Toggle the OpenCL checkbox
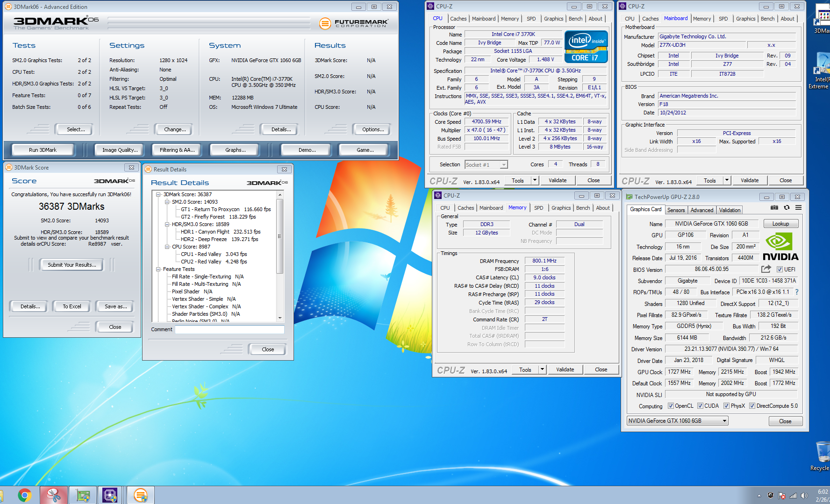Viewport: 830px width, 504px height. pyautogui.click(x=671, y=406)
